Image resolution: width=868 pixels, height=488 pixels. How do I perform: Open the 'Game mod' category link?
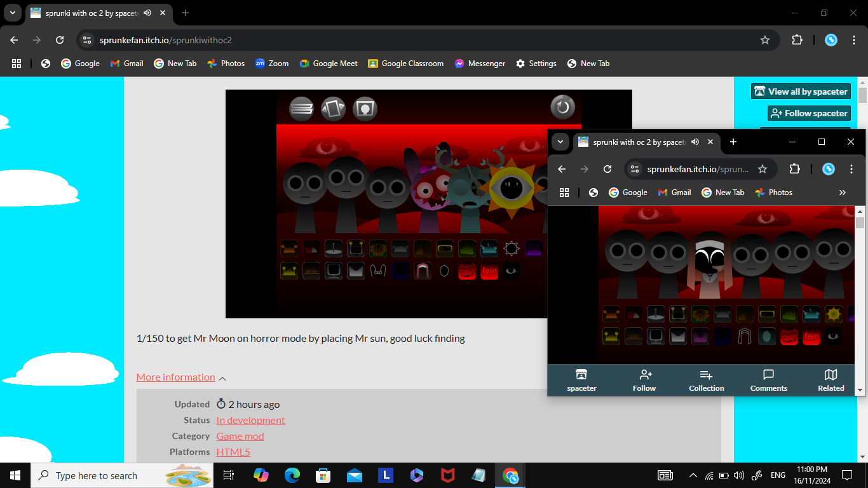click(240, 436)
